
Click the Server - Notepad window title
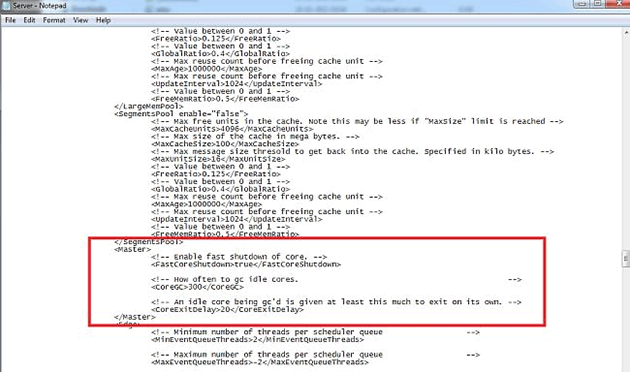pos(39,6)
